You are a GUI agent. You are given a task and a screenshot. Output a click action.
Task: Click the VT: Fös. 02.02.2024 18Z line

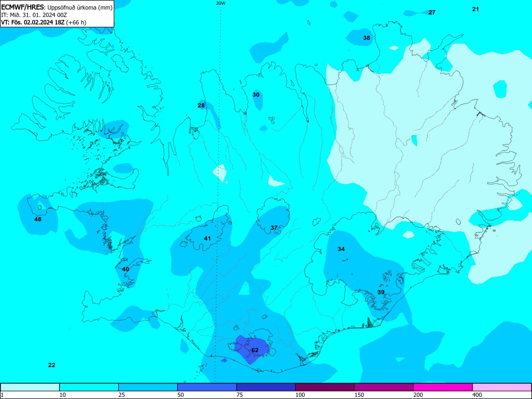pyautogui.click(x=44, y=22)
